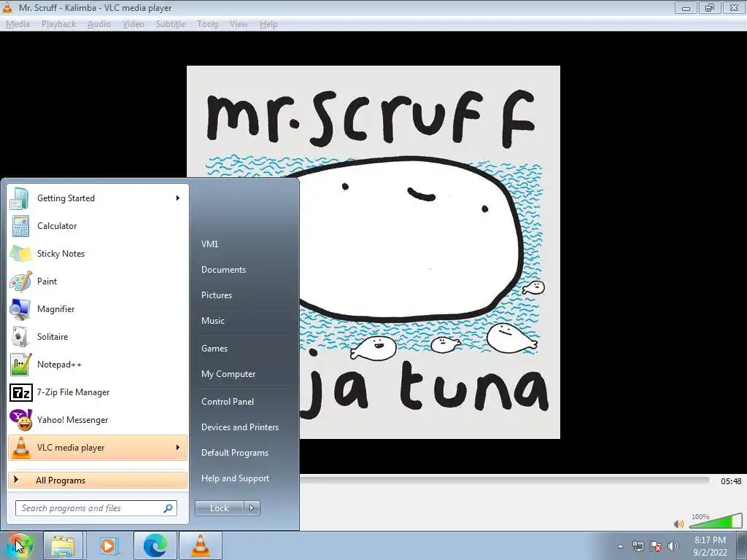Expand Getting Started submenu arrow
747x560 pixels.
click(x=178, y=198)
